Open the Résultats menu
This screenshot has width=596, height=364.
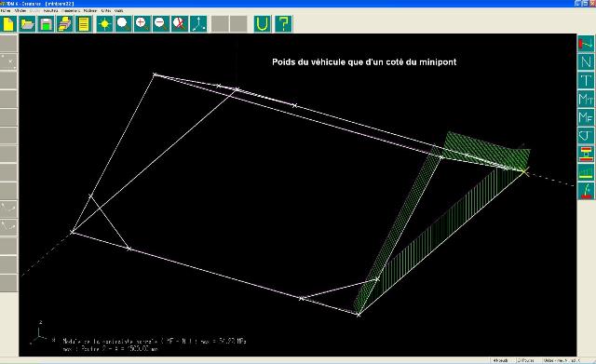[51, 10]
